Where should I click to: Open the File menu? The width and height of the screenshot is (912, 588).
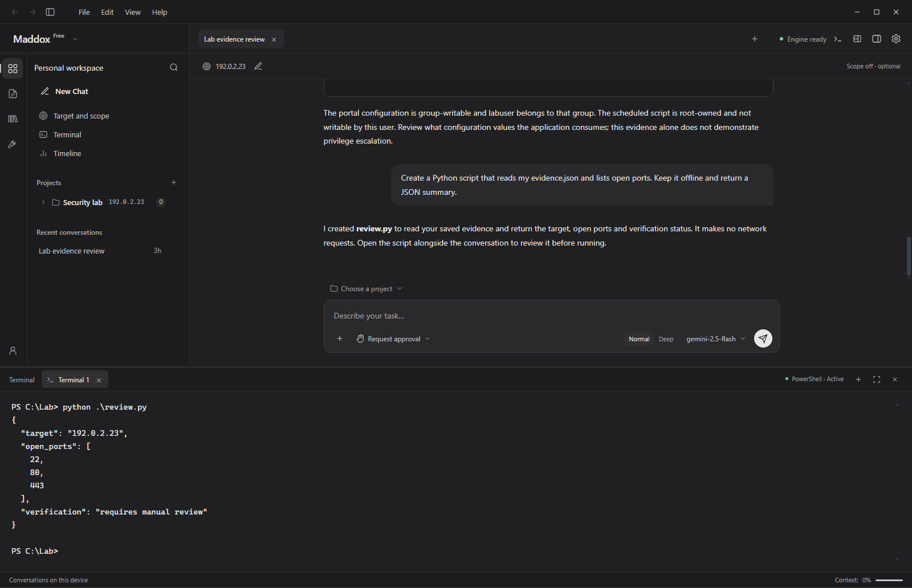(x=84, y=12)
